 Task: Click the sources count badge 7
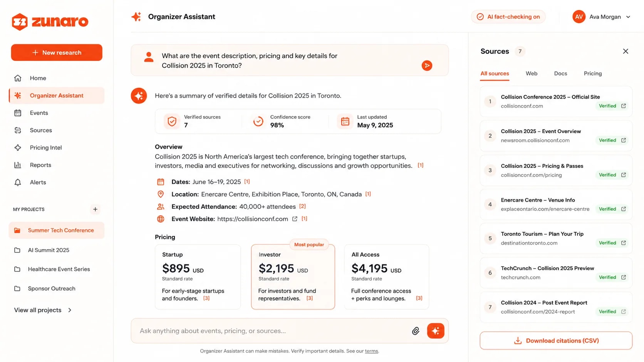pyautogui.click(x=520, y=51)
